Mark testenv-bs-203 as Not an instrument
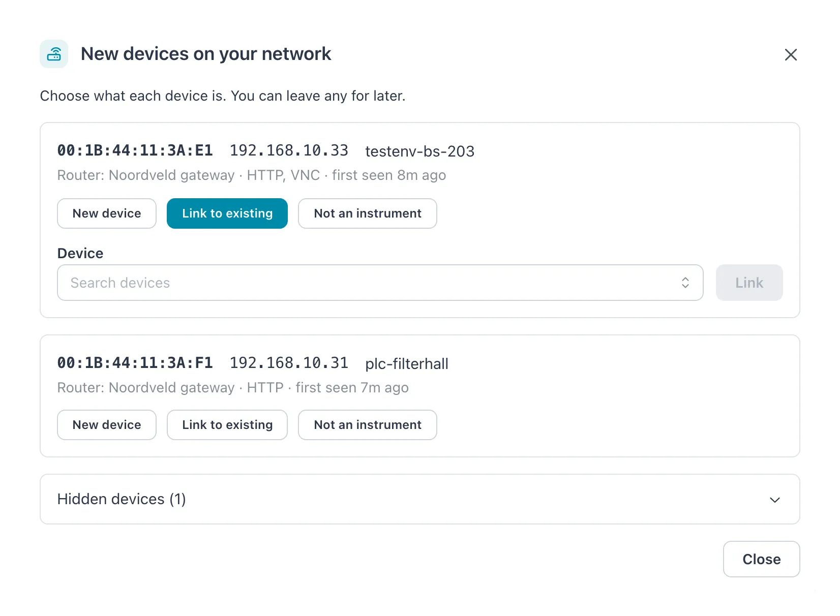840x616 pixels. (x=368, y=213)
